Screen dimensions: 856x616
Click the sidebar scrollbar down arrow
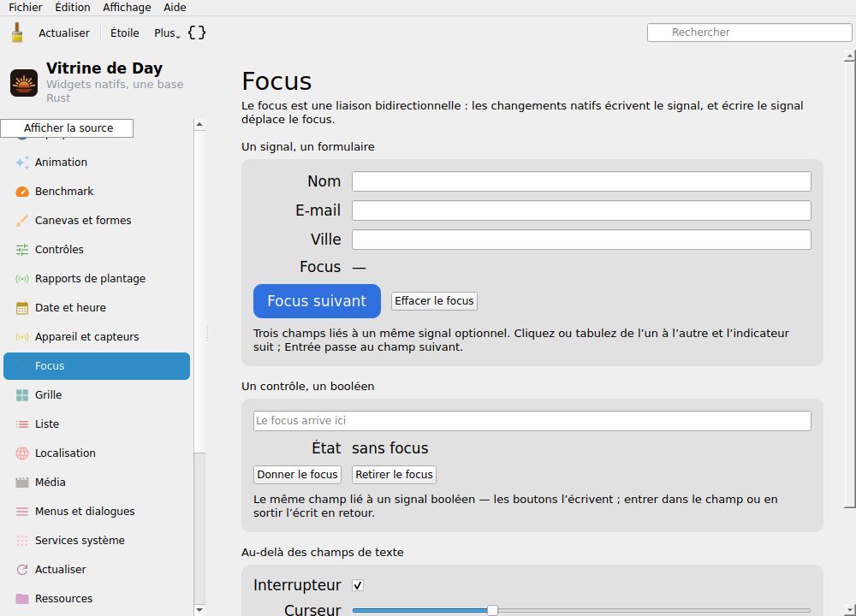[199, 610]
